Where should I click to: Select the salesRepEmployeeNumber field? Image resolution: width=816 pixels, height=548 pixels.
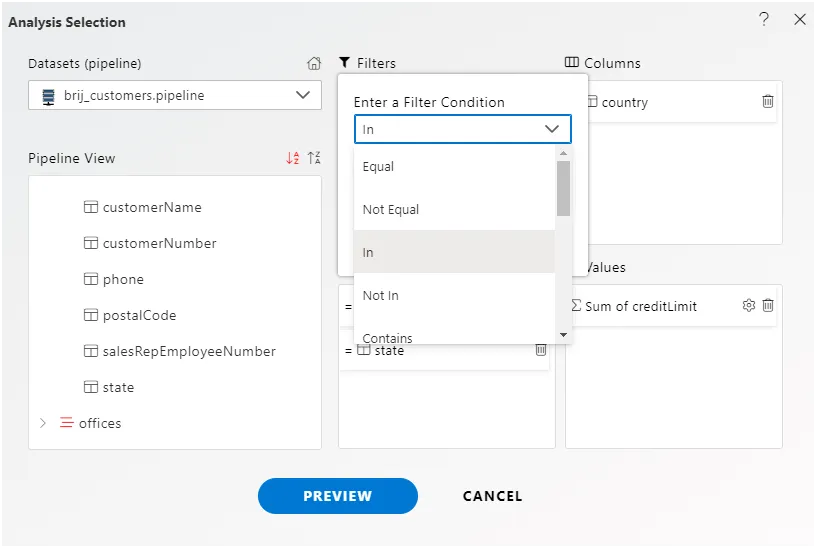[189, 352]
